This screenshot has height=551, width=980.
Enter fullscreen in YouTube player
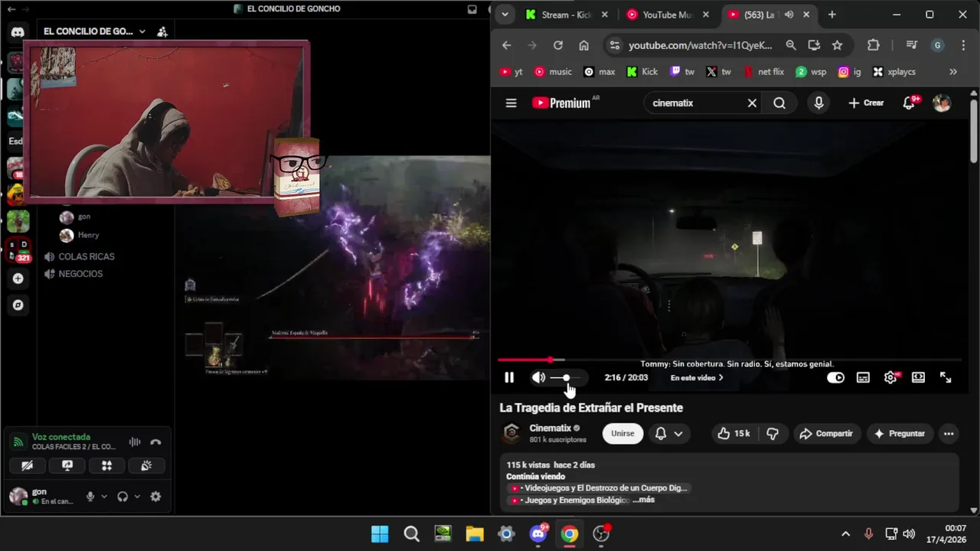point(946,377)
